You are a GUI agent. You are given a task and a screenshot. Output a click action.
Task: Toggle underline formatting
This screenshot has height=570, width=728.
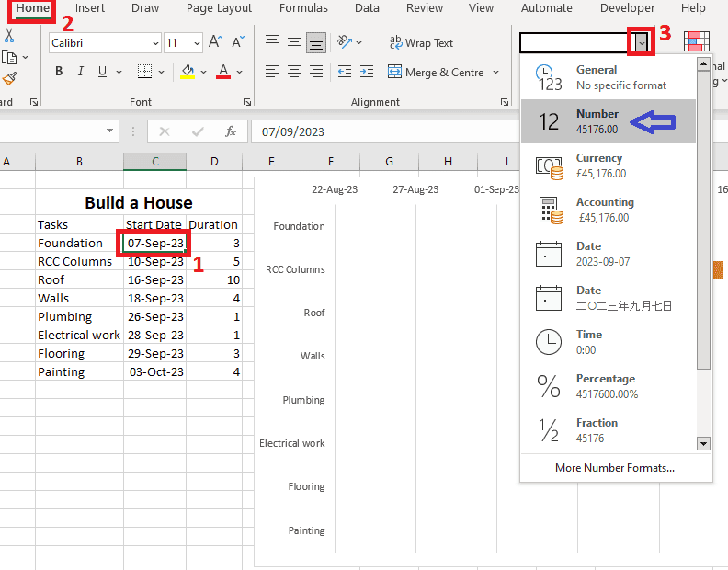coord(102,72)
